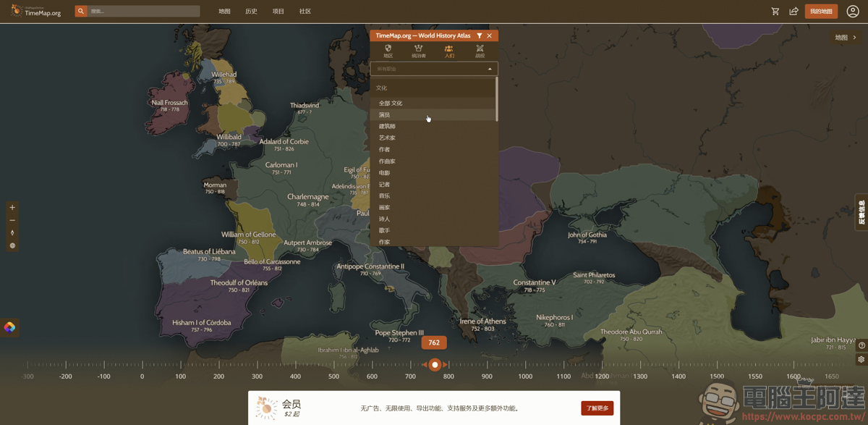The width and height of the screenshot is (868, 425).
Task: Open 我的地图 button
Action: click(821, 12)
